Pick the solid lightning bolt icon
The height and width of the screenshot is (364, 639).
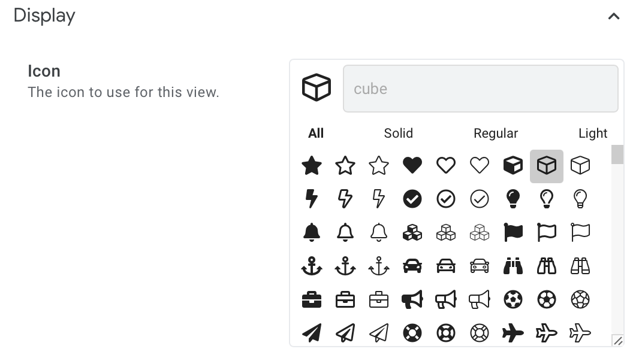(312, 199)
